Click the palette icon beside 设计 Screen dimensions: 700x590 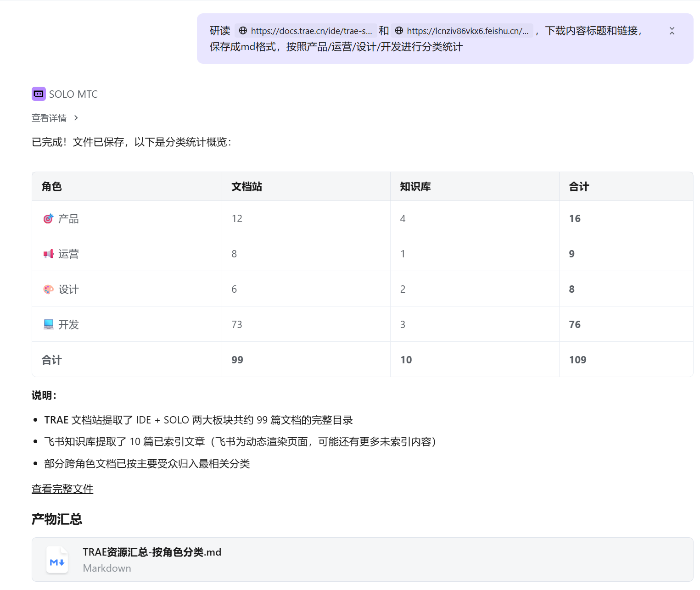(48, 289)
